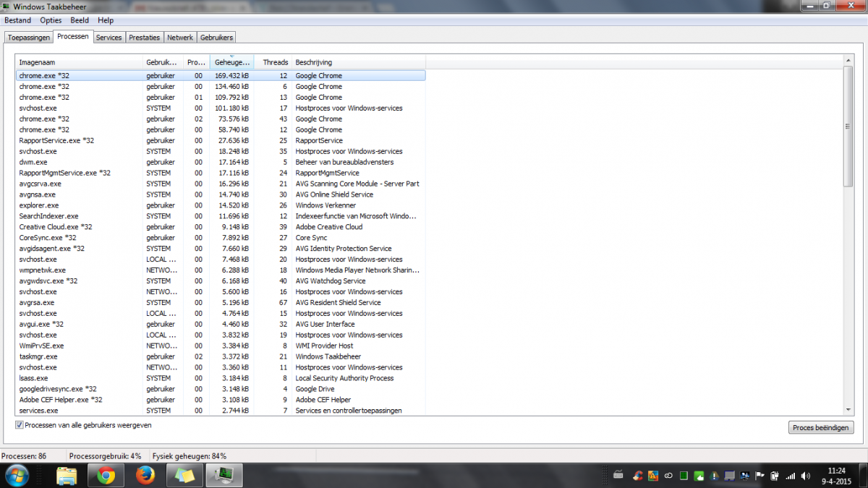Switch to the Gebruikers tab
This screenshot has height=488, width=868.
216,37
